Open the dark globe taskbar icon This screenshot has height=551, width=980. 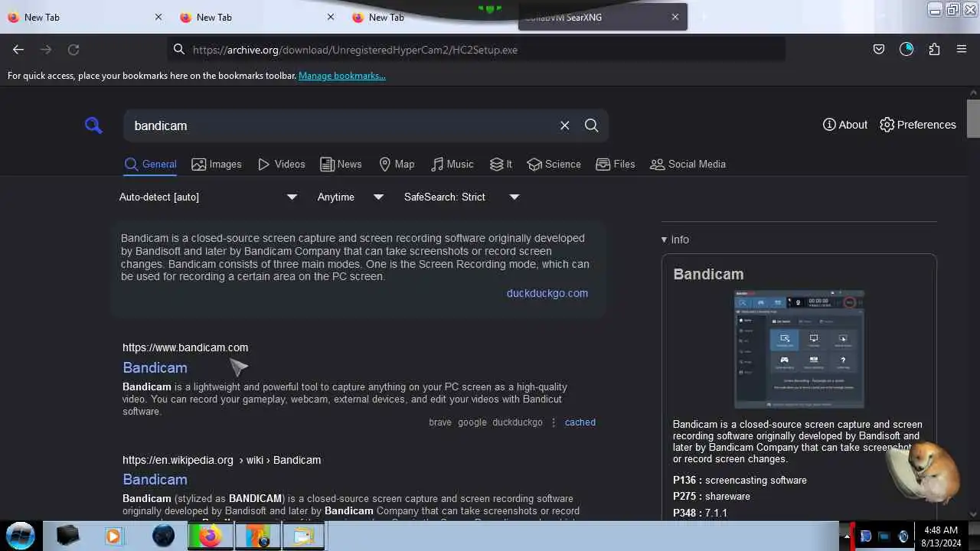(163, 536)
